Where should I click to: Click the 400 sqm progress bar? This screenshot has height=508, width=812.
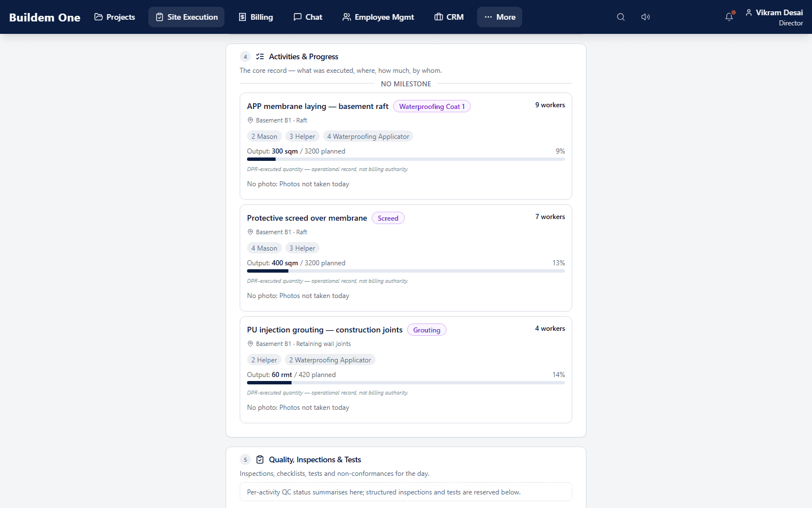pyautogui.click(x=406, y=271)
